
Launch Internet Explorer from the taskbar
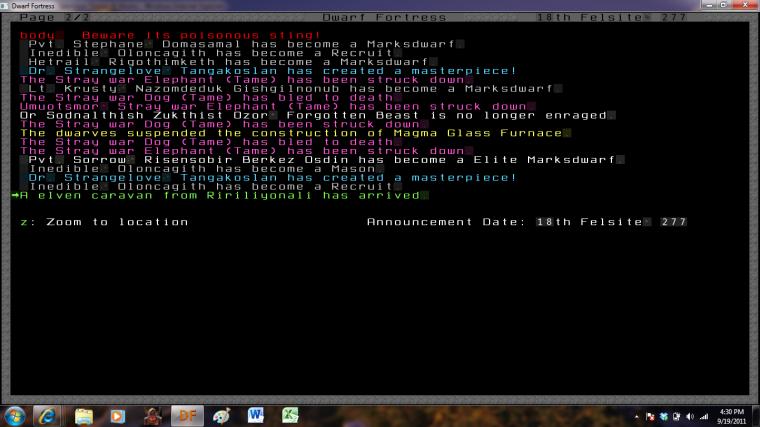47,416
